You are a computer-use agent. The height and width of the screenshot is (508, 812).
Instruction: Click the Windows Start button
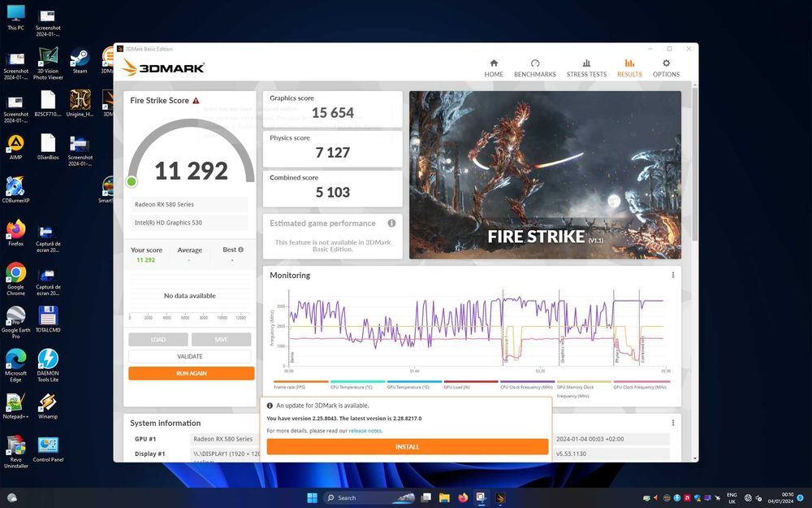(x=312, y=497)
